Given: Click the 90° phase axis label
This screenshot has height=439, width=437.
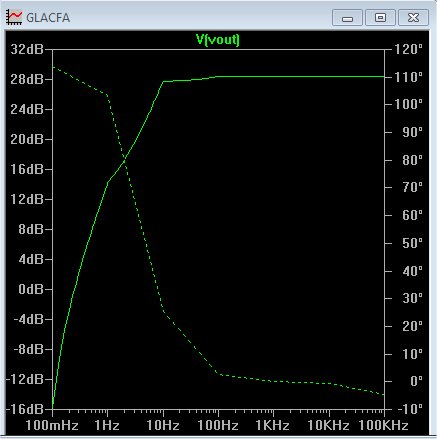Looking at the screenshot, I should tap(413, 132).
